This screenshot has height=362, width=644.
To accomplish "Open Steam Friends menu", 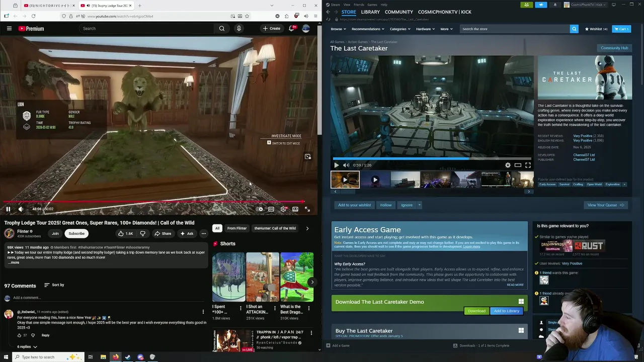I will tap(359, 5).
